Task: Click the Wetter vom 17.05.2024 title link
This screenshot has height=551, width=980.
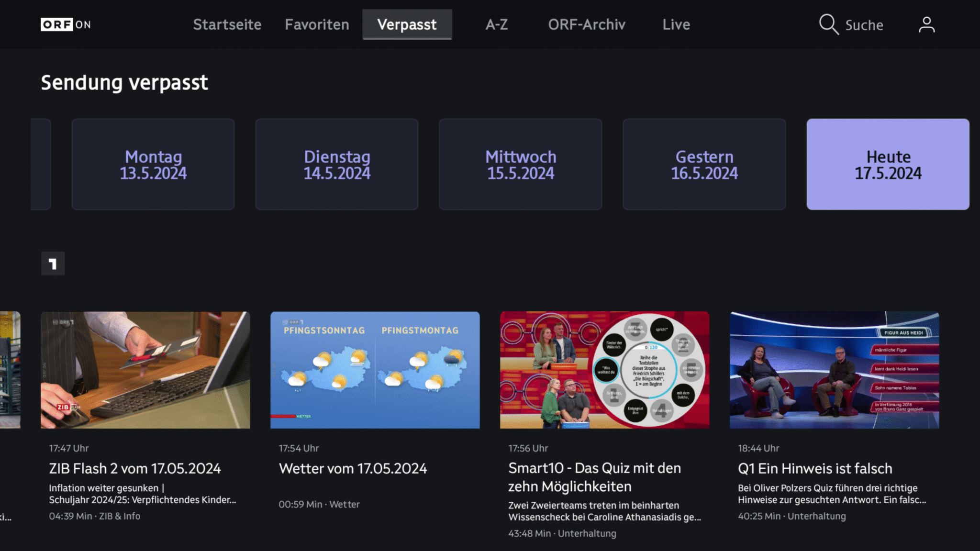Action: [x=353, y=469]
